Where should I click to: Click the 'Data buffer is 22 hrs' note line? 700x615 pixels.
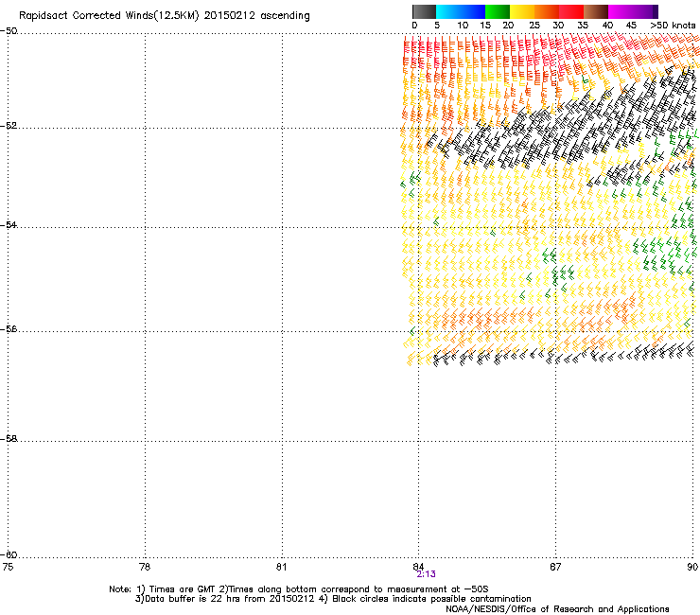tap(333, 599)
